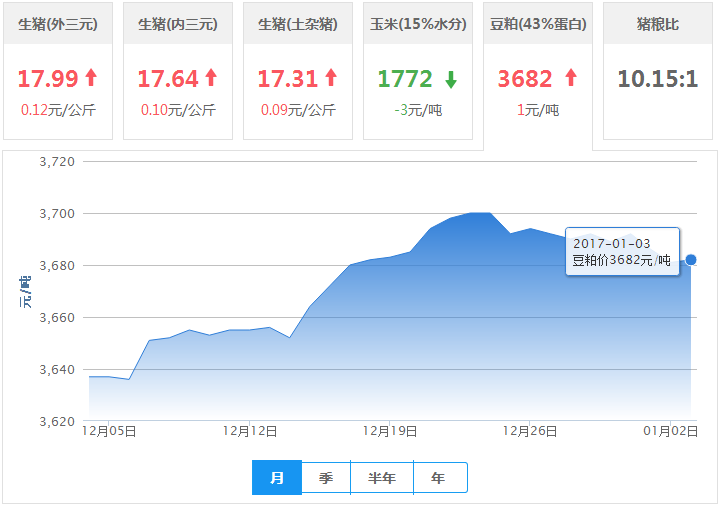The image size is (724, 513).
Task: Click the ratio value 10.15:1
Action: tap(658, 78)
